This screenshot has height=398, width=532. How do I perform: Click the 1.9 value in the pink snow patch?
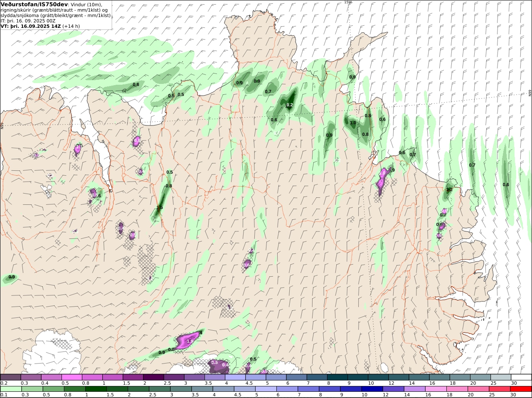[x=190, y=341]
